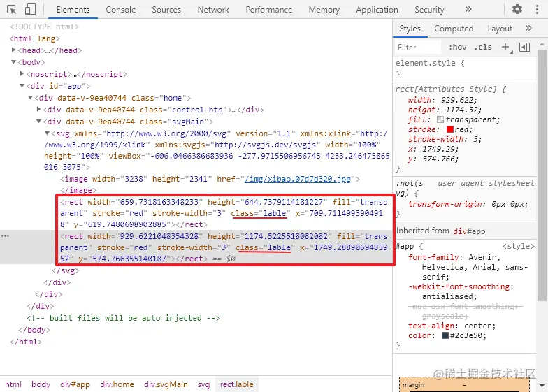The height and width of the screenshot is (392, 548).
Task: Open the <style> source link for #app
Action: pyautogui.click(x=519, y=246)
